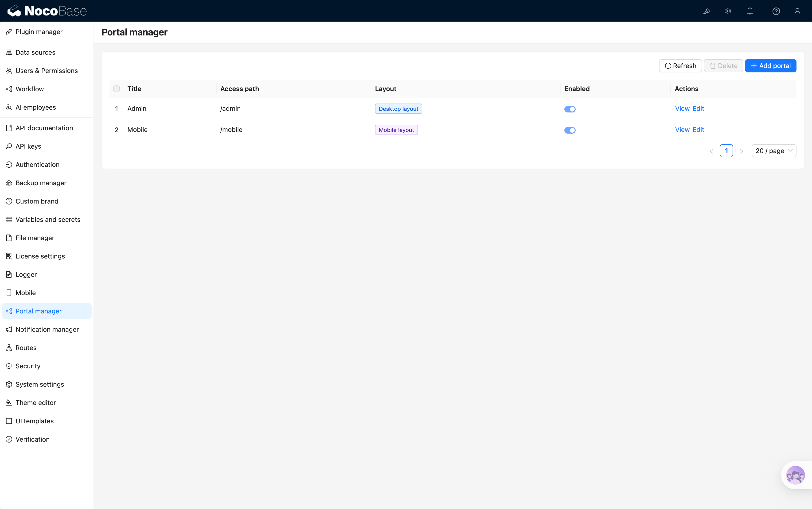Open the settings gear in top bar
812x509 pixels.
(x=728, y=11)
